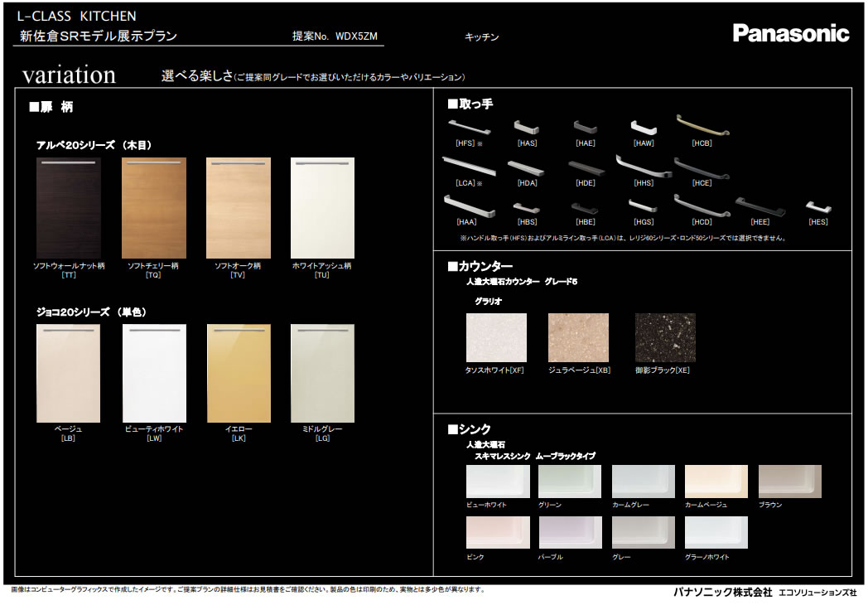Choose the middle gray LG door swatch
This screenshot has width=868, height=605.
323,374
